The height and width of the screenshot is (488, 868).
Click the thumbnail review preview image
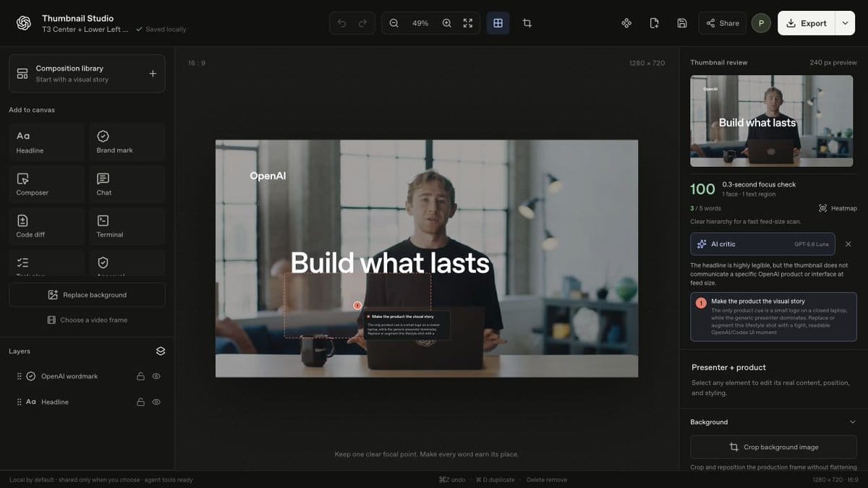(772, 121)
